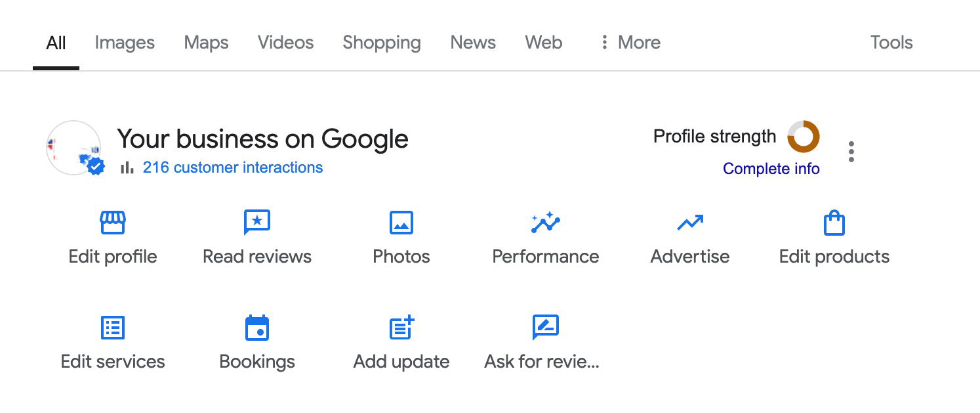Open the Edit profile storefront icon
This screenshot has height=413, width=980.
click(113, 223)
